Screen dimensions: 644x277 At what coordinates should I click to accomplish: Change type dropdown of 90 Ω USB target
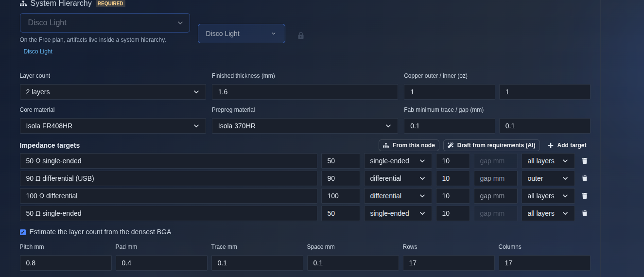pyautogui.click(x=398, y=178)
